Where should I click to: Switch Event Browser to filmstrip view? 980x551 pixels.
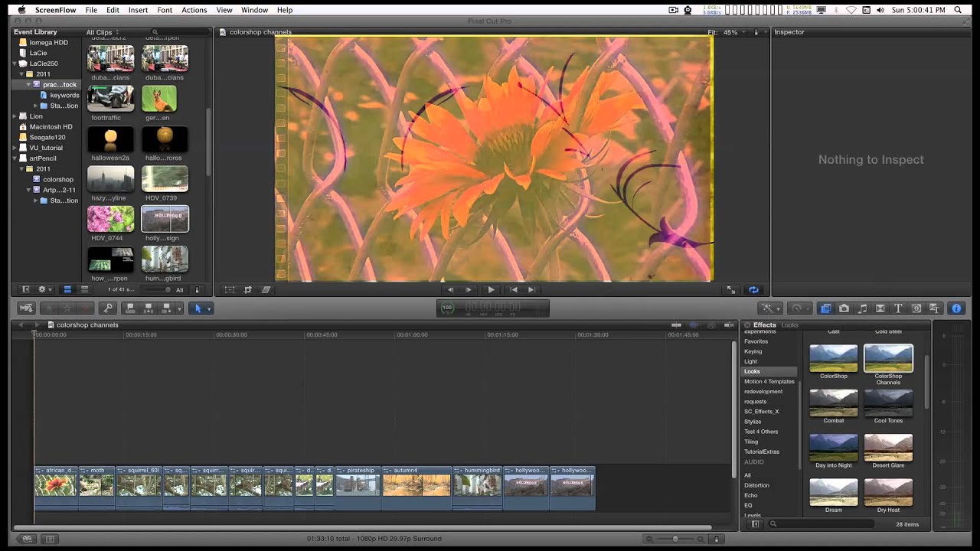coord(67,290)
